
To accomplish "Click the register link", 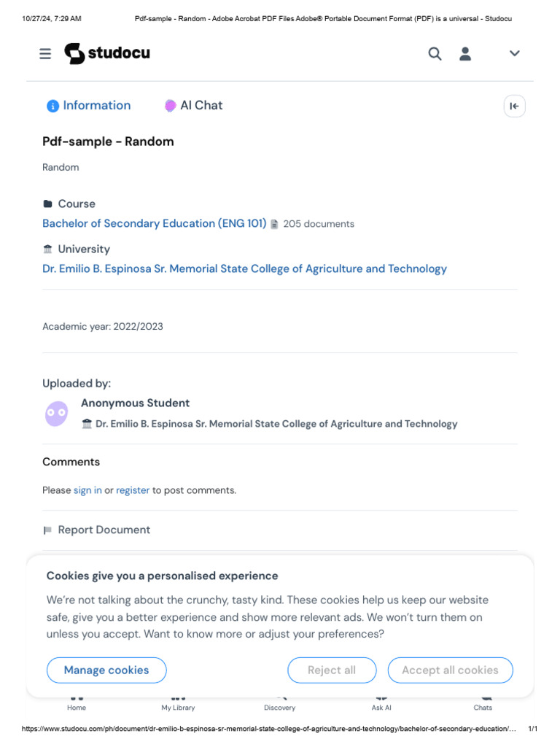I will click(133, 490).
